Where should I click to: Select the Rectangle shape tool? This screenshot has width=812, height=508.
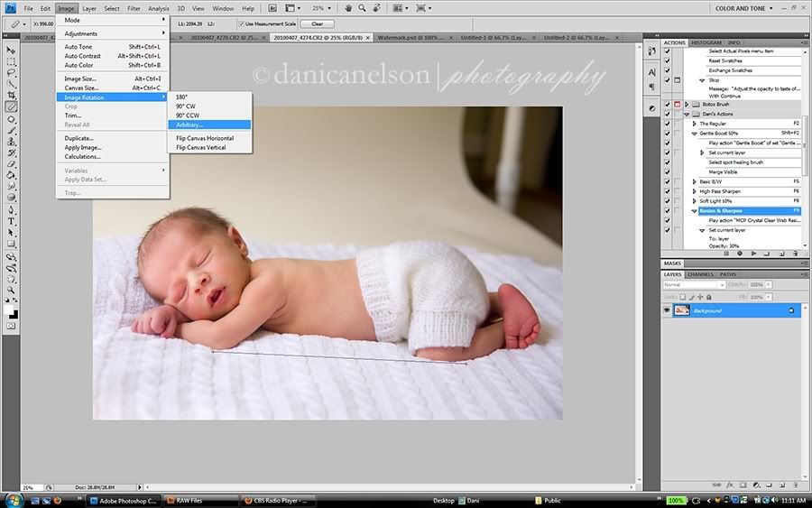pyautogui.click(x=11, y=244)
